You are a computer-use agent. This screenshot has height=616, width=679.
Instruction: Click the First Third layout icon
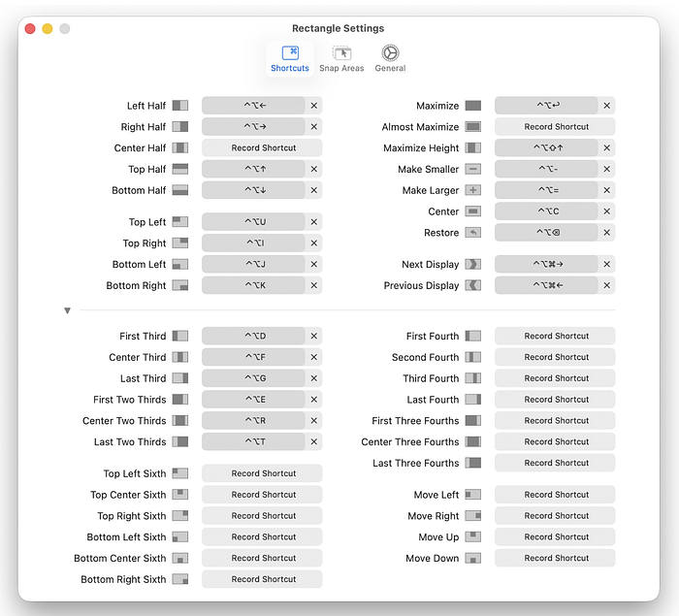180,336
